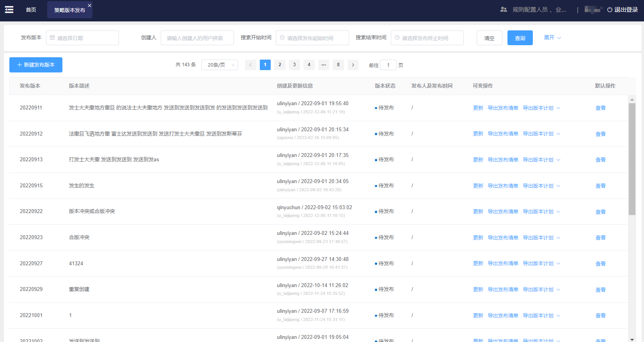The width and height of the screenshot is (644, 342).
Task: Click 更新 for version 20220929
Action: [478, 289]
